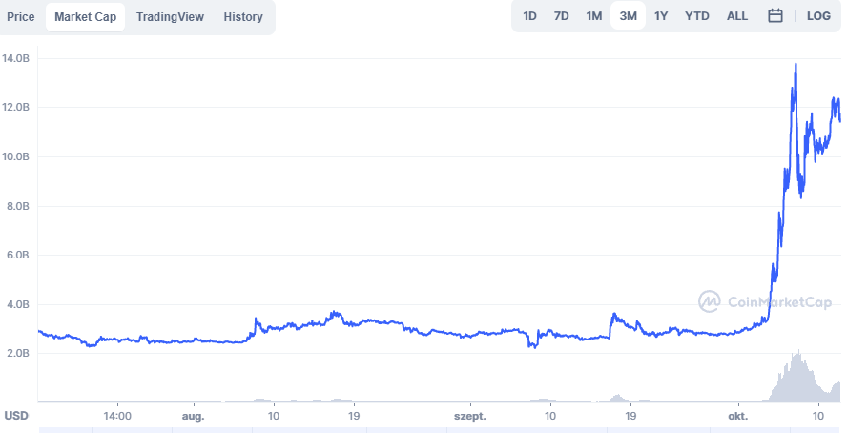Image resolution: width=868 pixels, height=433 pixels.
Task: Switch to the History tab
Action: point(243,17)
